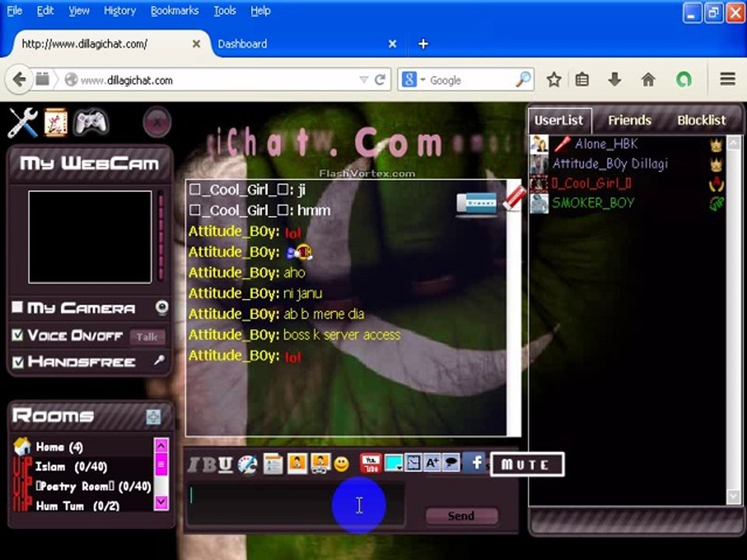Click the clock timestamp icon
Viewport: 747px width, 560px height.
(413, 463)
